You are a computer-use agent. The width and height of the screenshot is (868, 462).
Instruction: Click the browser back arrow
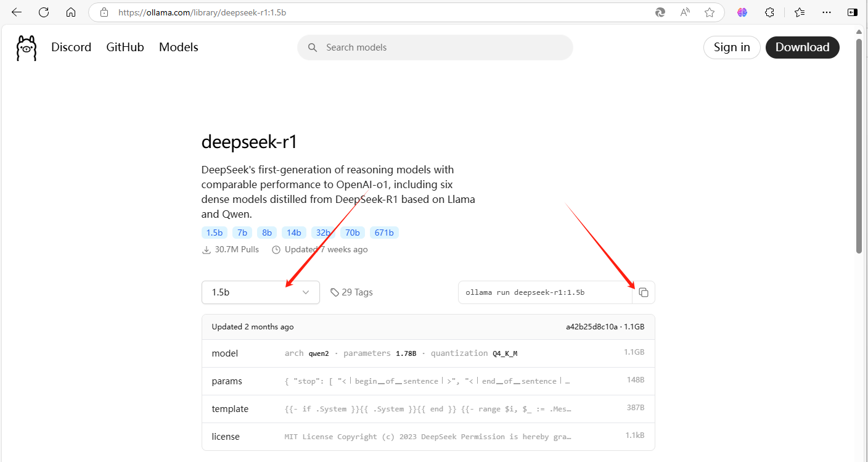click(x=16, y=12)
